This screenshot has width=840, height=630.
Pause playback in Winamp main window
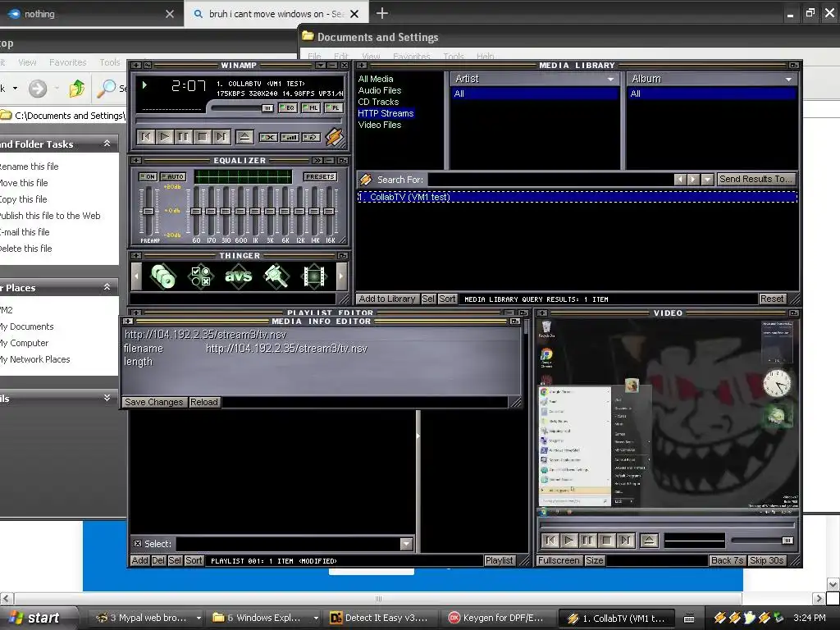click(x=184, y=137)
